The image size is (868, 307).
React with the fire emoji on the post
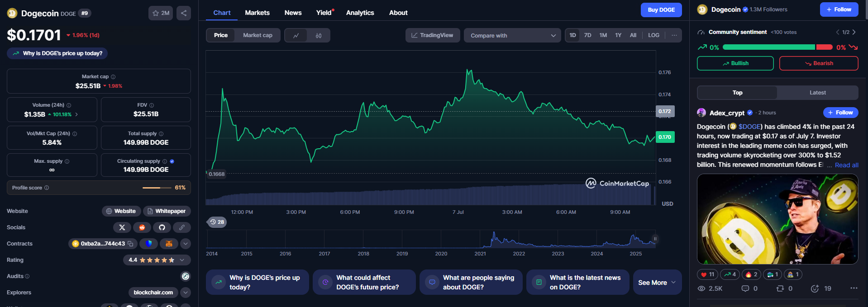click(x=751, y=274)
